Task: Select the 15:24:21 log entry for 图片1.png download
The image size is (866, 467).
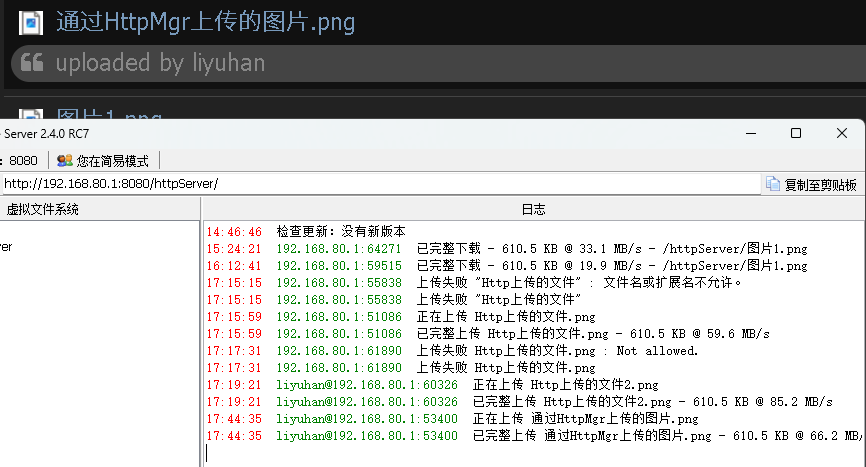Action: point(507,248)
